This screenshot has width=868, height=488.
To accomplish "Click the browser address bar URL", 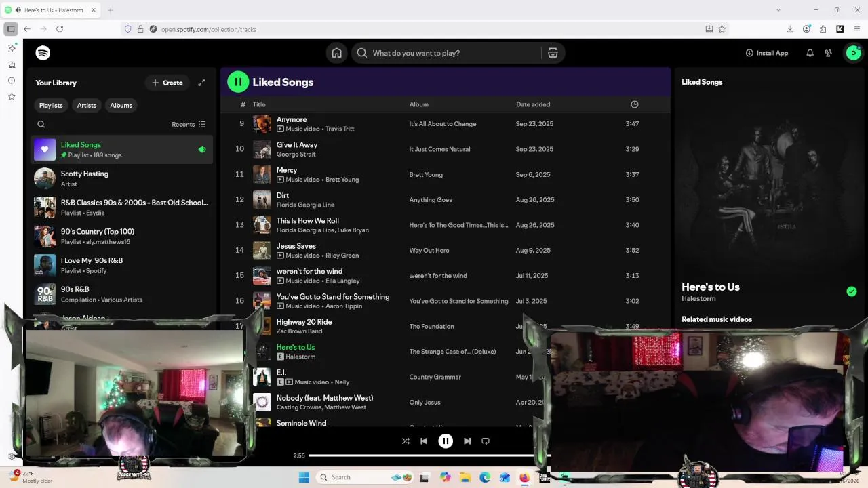I will tap(209, 29).
